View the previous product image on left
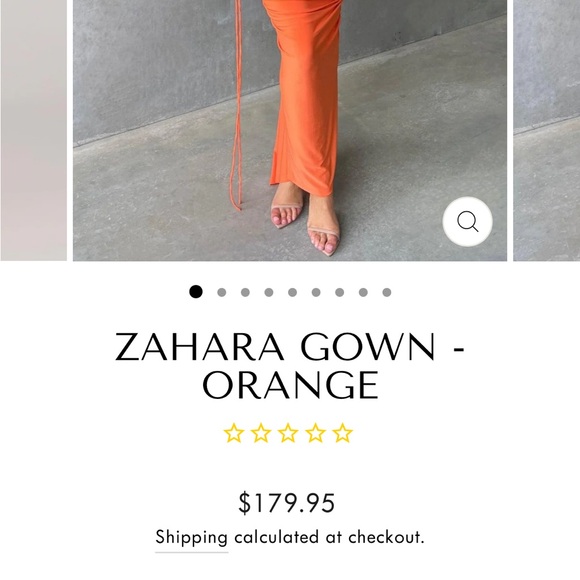The image size is (580, 580). pos(33,130)
